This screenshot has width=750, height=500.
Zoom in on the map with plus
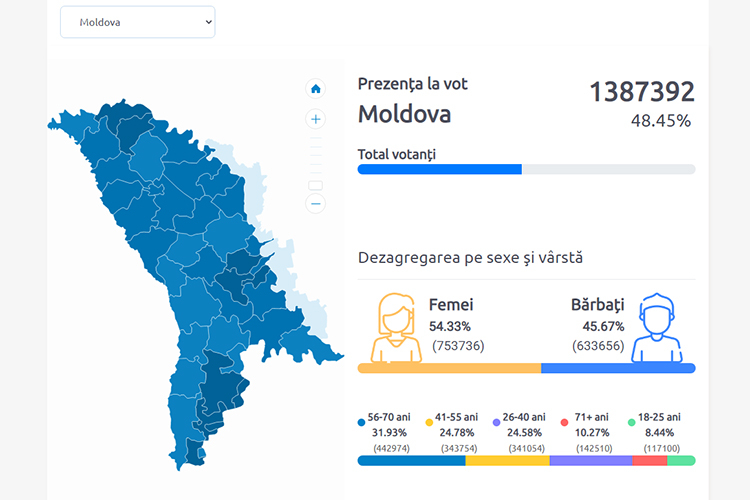[316, 119]
